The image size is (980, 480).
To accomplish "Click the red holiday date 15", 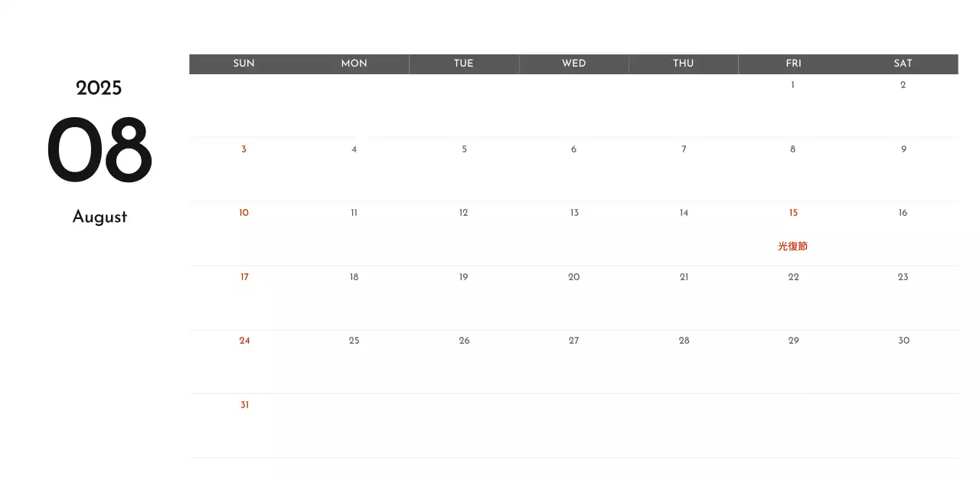I will tap(793, 213).
